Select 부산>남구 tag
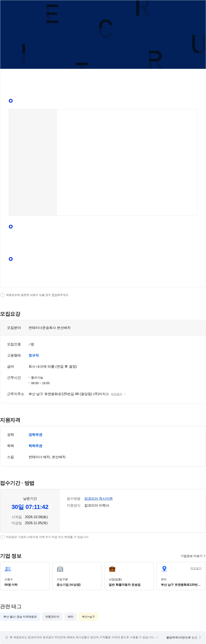The width and height of the screenshot is (206, 644). coord(88,617)
